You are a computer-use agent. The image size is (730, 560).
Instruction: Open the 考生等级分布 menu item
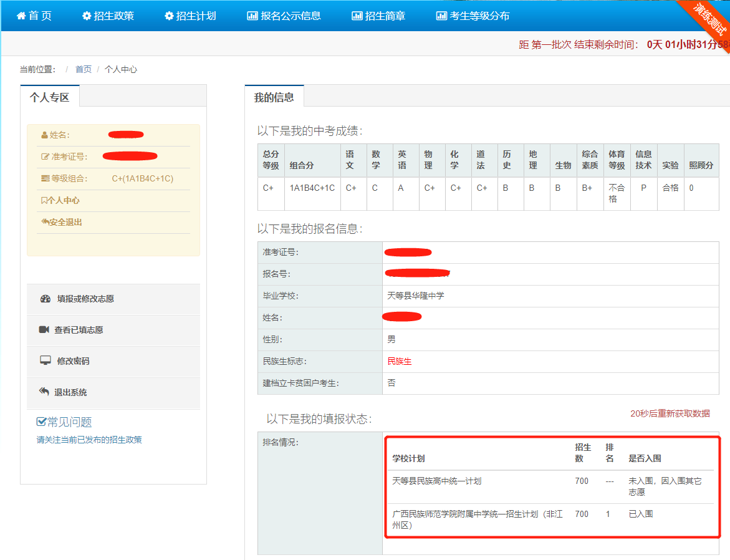point(479,16)
